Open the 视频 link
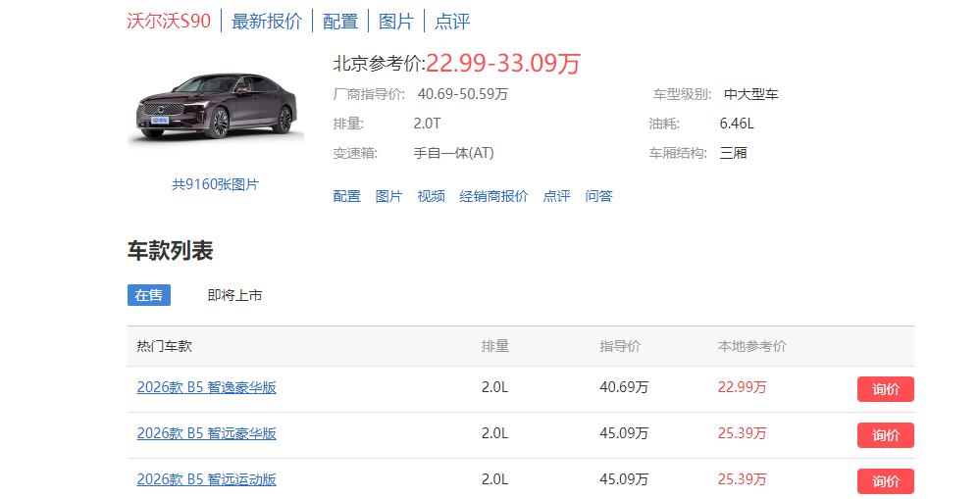Image resolution: width=980 pixels, height=499 pixels. [x=432, y=196]
